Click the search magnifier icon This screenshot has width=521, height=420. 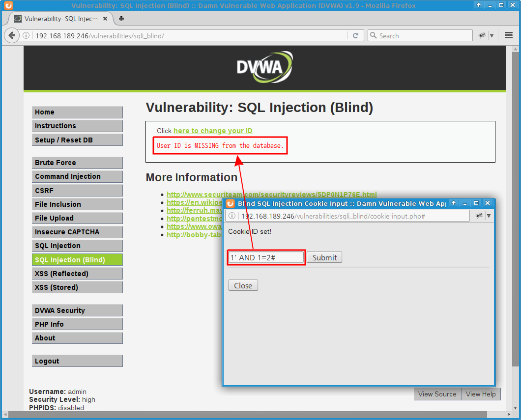(374, 35)
